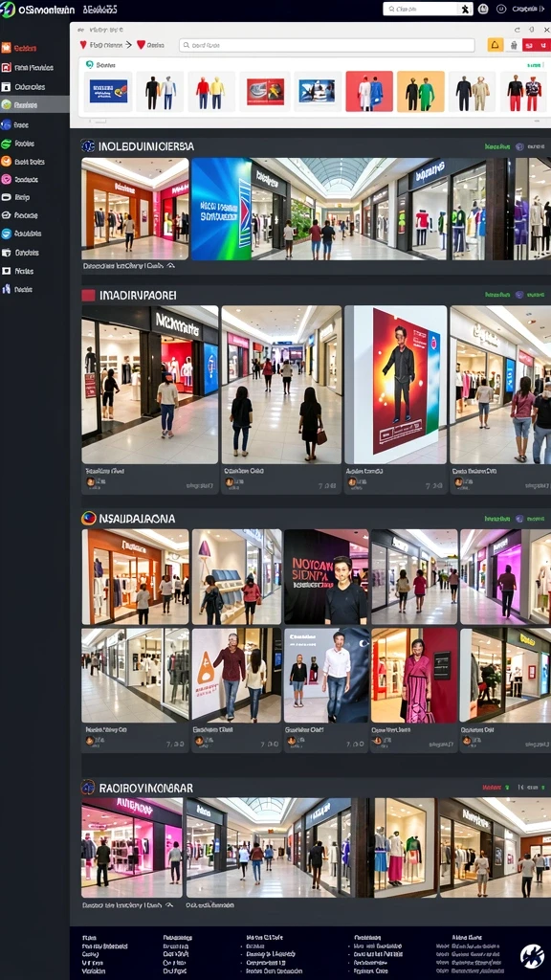This screenshot has width=551, height=980.
Task: Click the green circular app logo, top-left corner
Action: click(8, 10)
